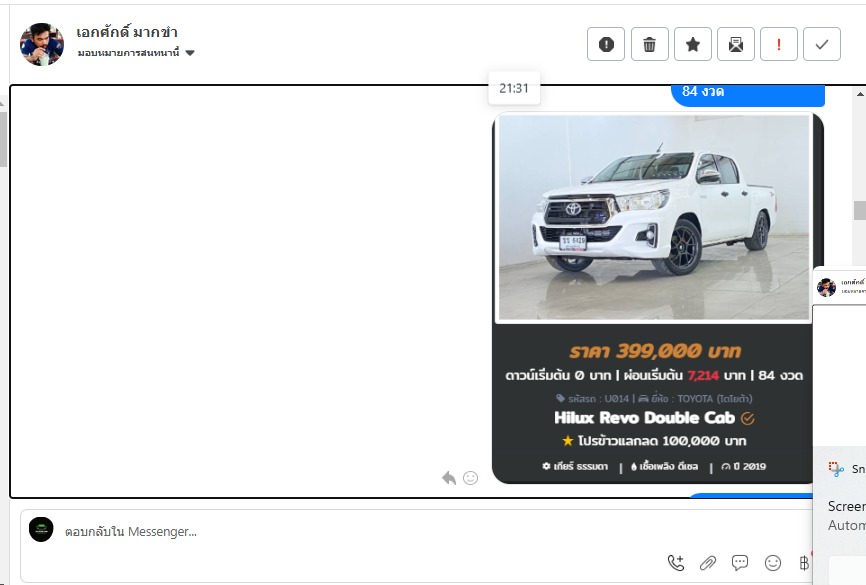Flag conversation with red exclamation priority icon
This screenshot has width=866, height=585.
point(778,44)
